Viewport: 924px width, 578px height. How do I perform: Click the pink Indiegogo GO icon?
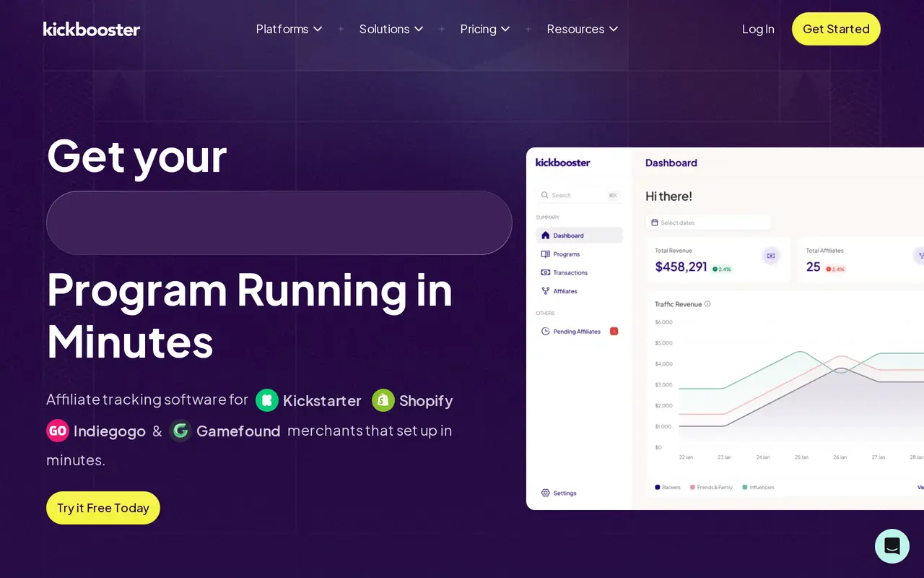[x=58, y=431]
